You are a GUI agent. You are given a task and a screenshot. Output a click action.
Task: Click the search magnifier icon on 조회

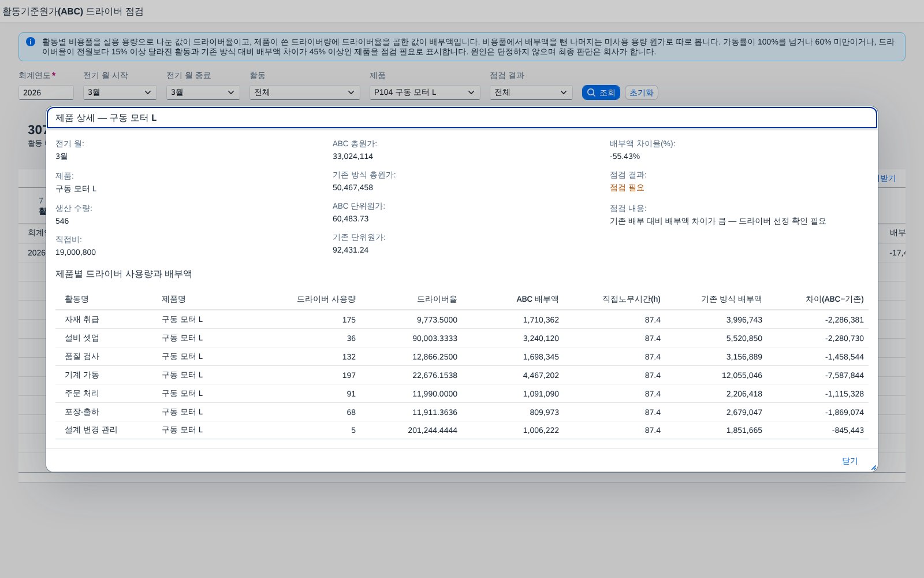pos(591,92)
